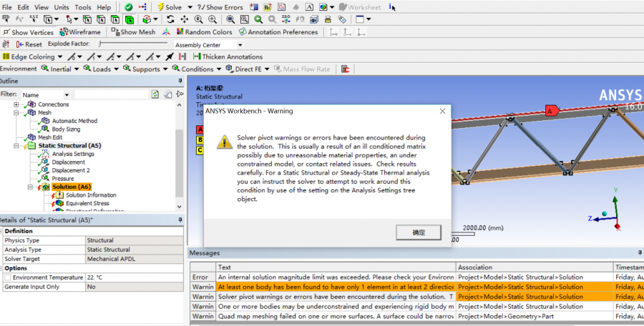Screen dimensions: 644x326
Task: Toggle Show Vertices display
Action: point(29,32)
